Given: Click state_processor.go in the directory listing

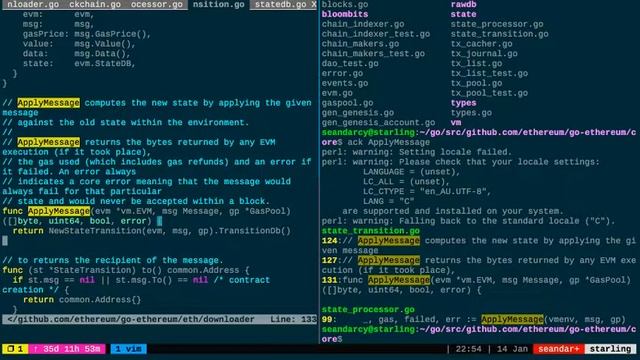Looking at the screenshot, I should point(497,24).
